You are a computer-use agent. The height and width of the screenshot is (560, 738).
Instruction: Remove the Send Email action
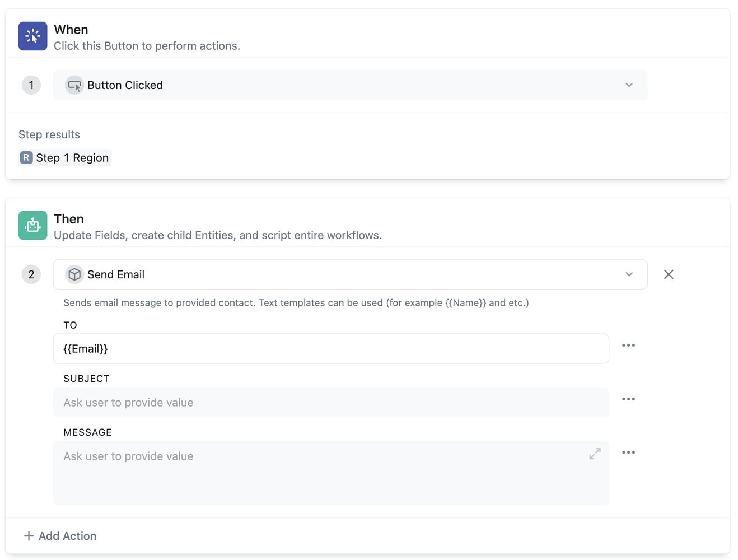[669, 274]
